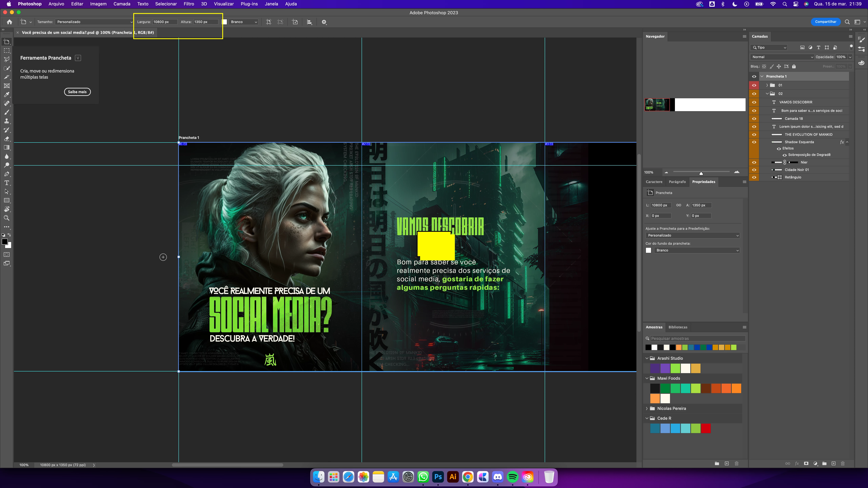The image size is (868, 488).
Task: Open the Normal blend mode dropdown
Action: pyautogui.click(x=782, y=57)
